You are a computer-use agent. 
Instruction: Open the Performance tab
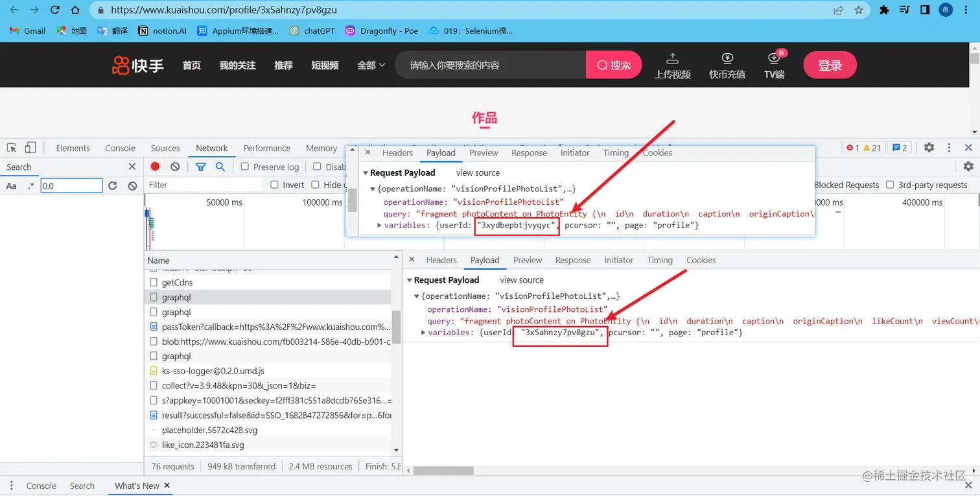pos(267,148)
